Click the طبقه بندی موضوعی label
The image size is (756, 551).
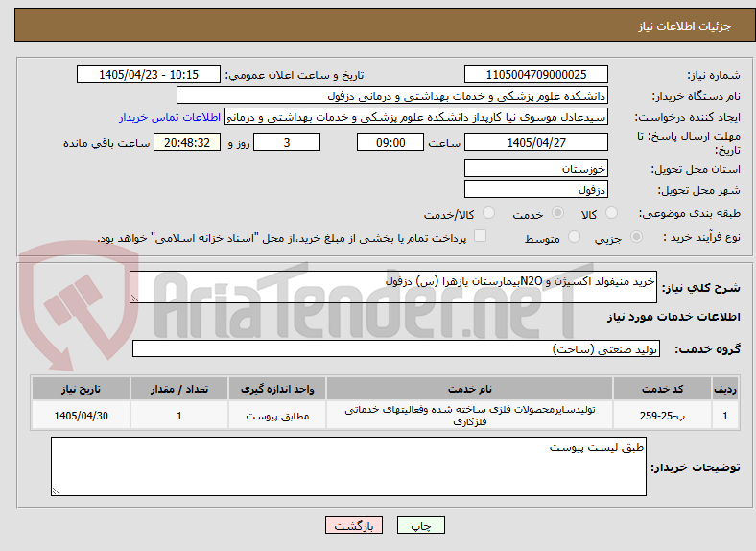690,213
